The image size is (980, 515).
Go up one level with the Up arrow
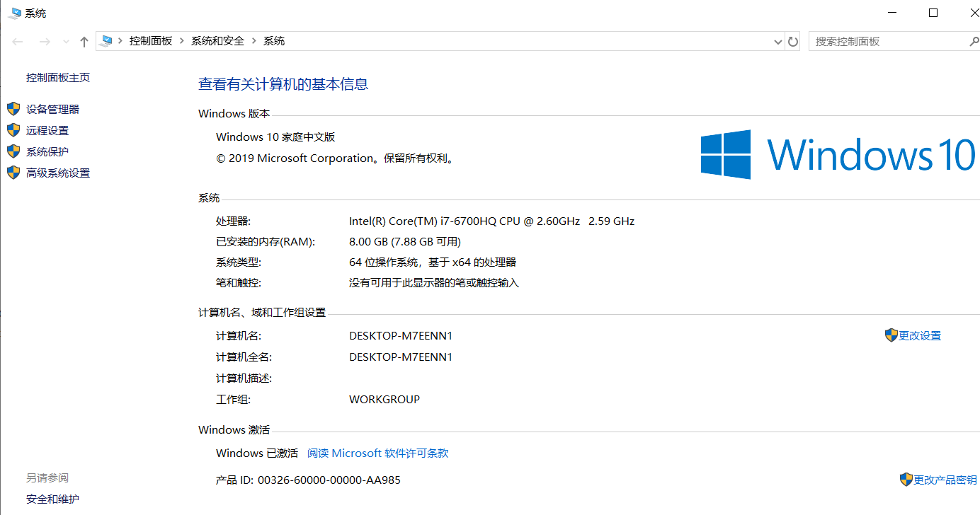click(84, 42)
